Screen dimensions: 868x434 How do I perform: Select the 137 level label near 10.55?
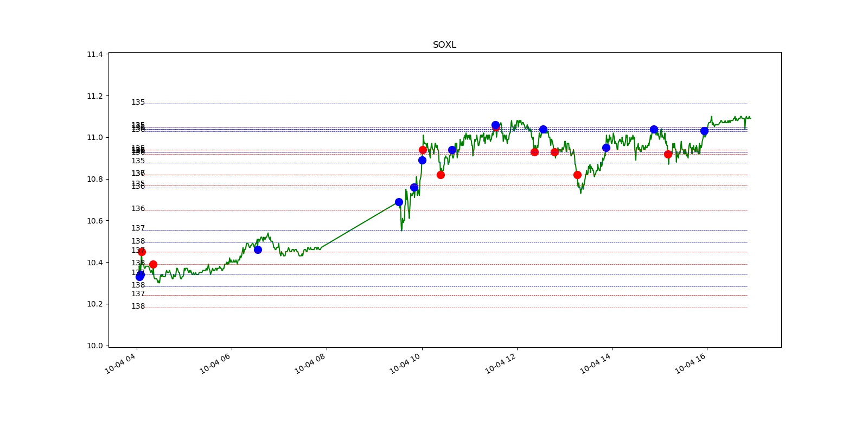click(x=138, y=228)
